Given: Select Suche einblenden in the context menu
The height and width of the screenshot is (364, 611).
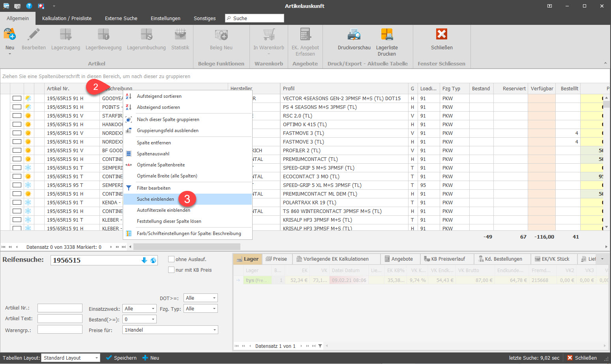Looking at the screenshot, I should coord(188,199).
